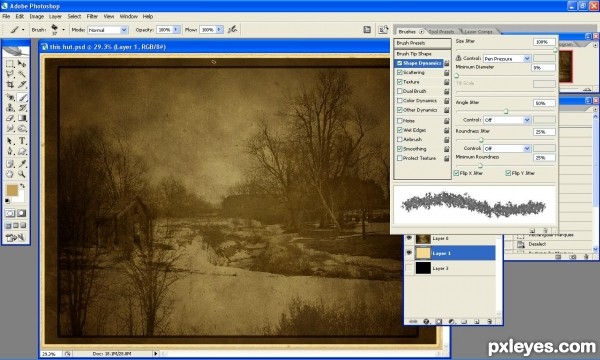
Task: Hide Layer 1 with its eye icon
Action: (x=409, y=253)
